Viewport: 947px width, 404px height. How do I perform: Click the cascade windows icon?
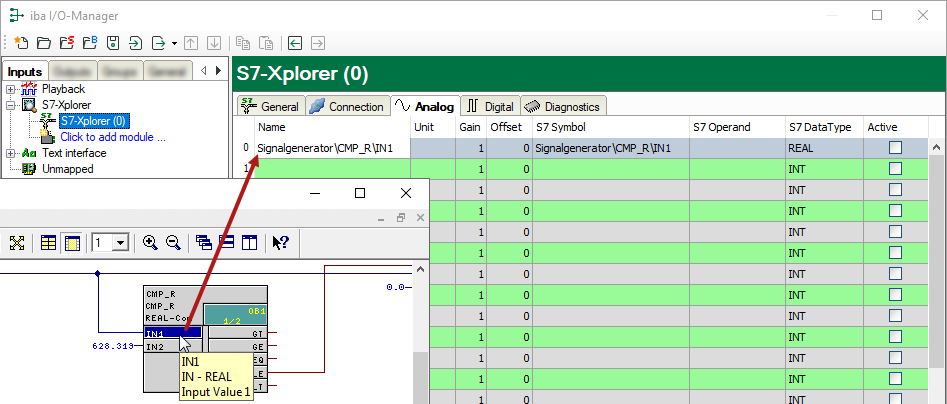(204, 242)
